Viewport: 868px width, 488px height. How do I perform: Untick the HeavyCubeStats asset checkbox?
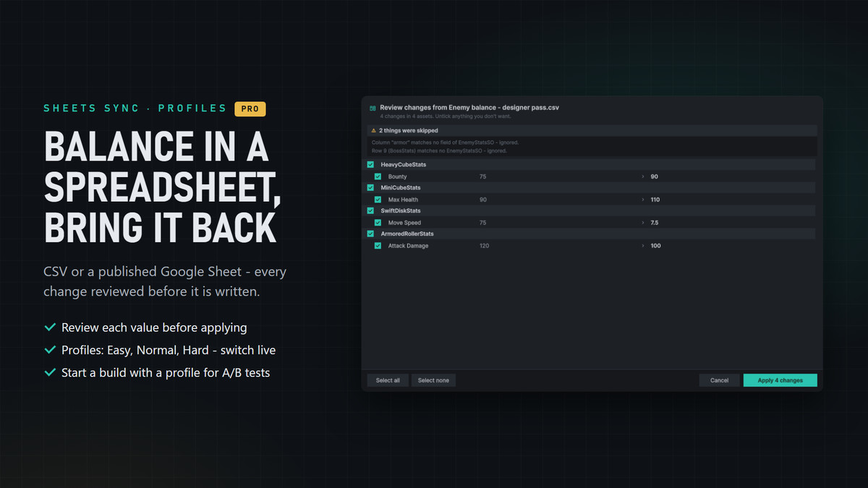click(x=371, y=165)
